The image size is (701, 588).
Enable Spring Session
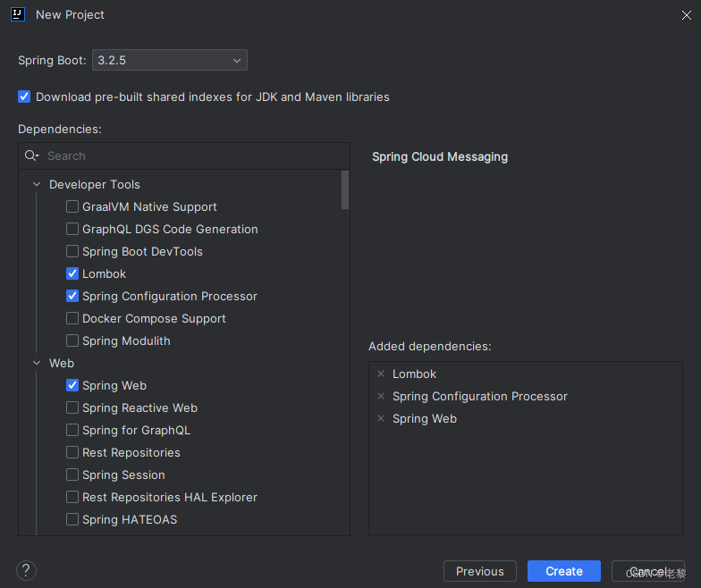(72, 475)
